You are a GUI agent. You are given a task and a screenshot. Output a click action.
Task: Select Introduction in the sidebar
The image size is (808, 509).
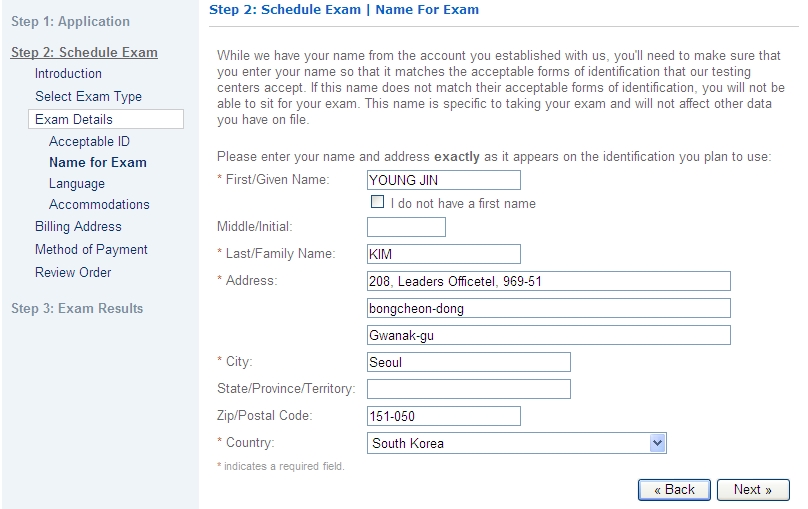[68, 73]
